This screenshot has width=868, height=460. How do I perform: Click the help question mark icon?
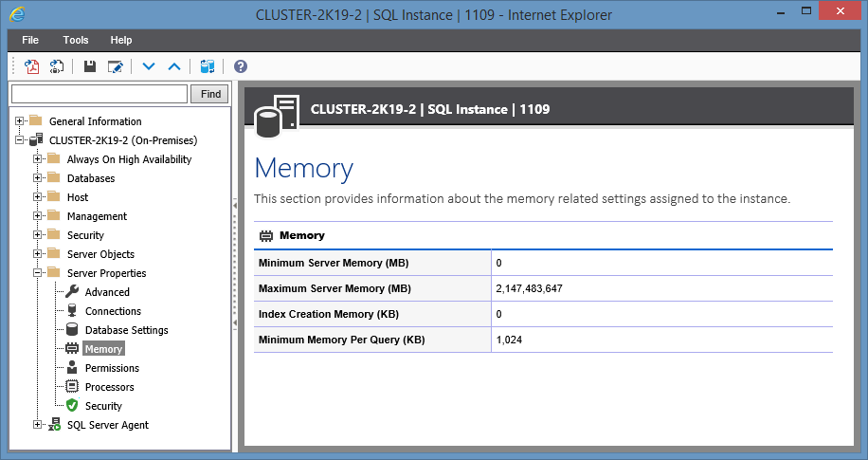[x=241, y=66]
